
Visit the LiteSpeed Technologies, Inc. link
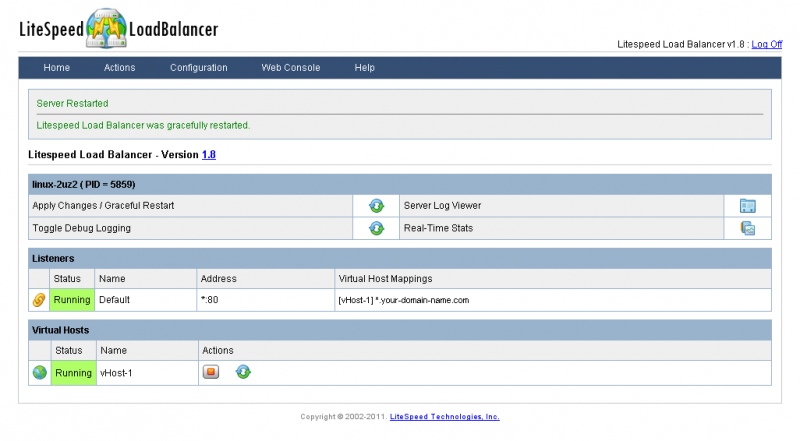(444, 416)
